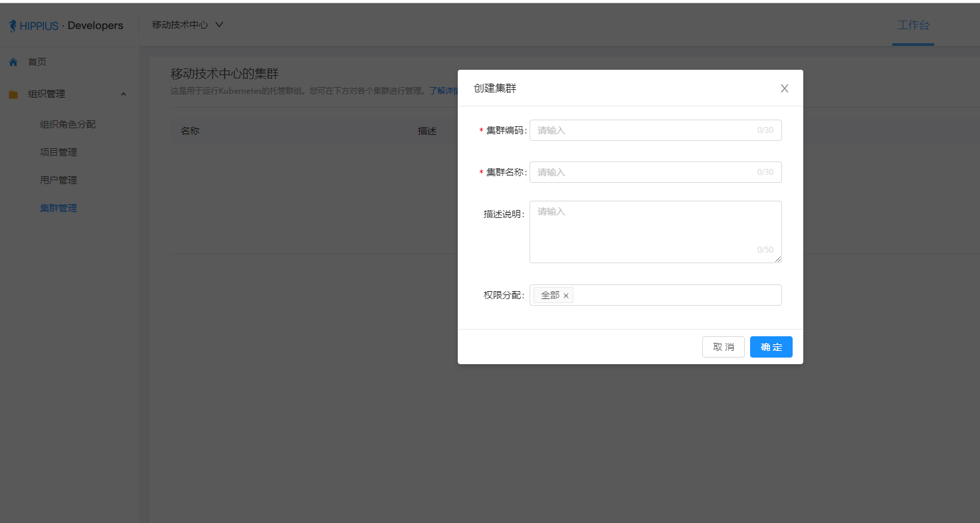Select 集群管理 in the sidebar
This screenshot has width=980, height=523.
click(x=58, y=208)
